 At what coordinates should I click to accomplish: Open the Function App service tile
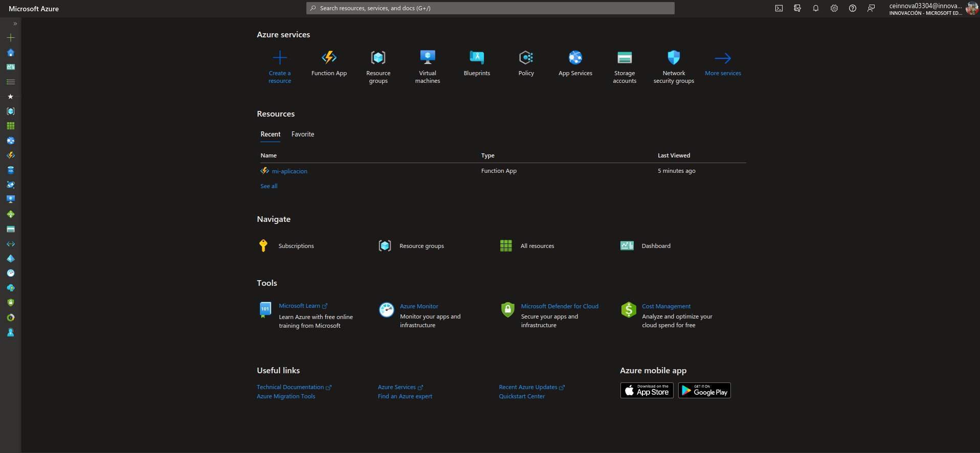pyautogui.click(x=329, y=64)
